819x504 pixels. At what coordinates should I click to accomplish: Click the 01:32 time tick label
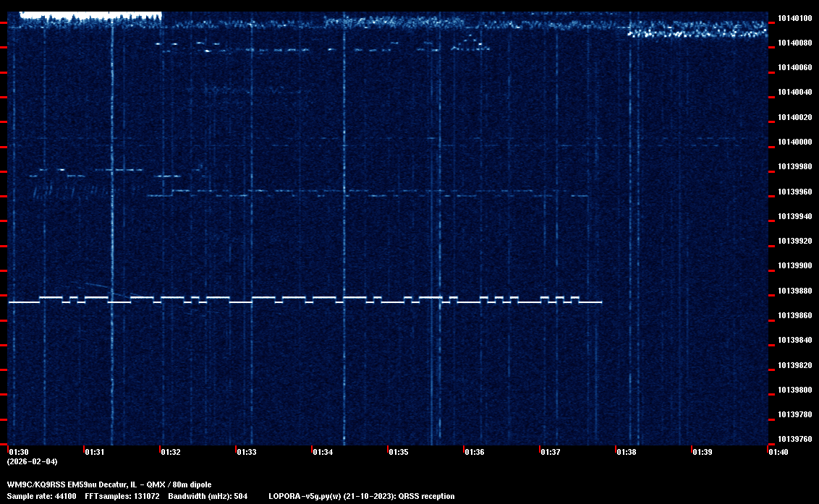(x=171, y=452)
